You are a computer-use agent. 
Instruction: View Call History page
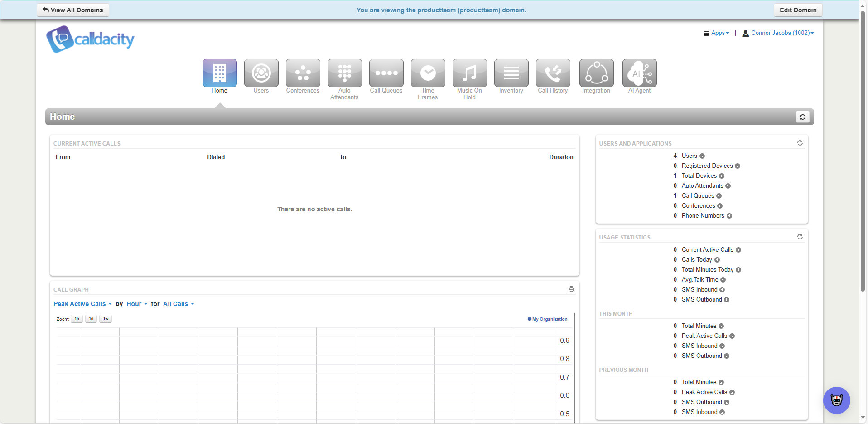553,73
